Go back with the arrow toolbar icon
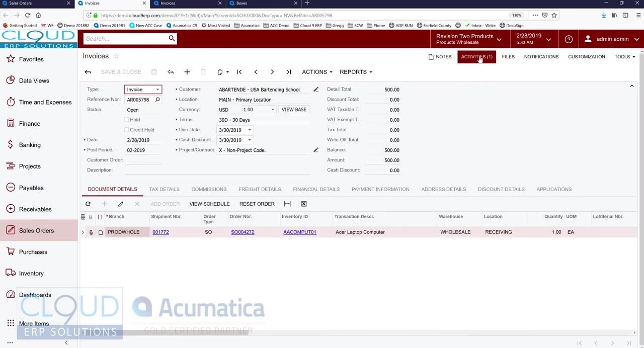The width and height of the screenshot is (644, 348). [x=88, y=72]
